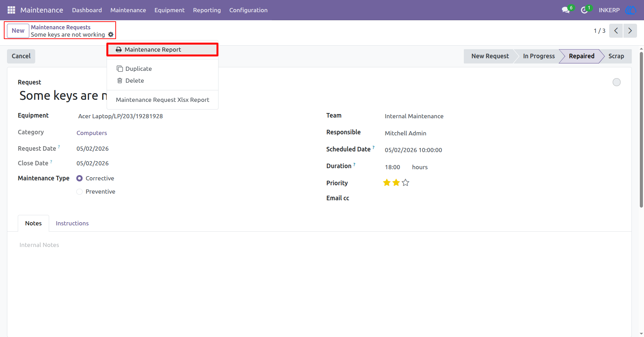
Task: Show help tooltip for Close Date
Action: (51, 162)
